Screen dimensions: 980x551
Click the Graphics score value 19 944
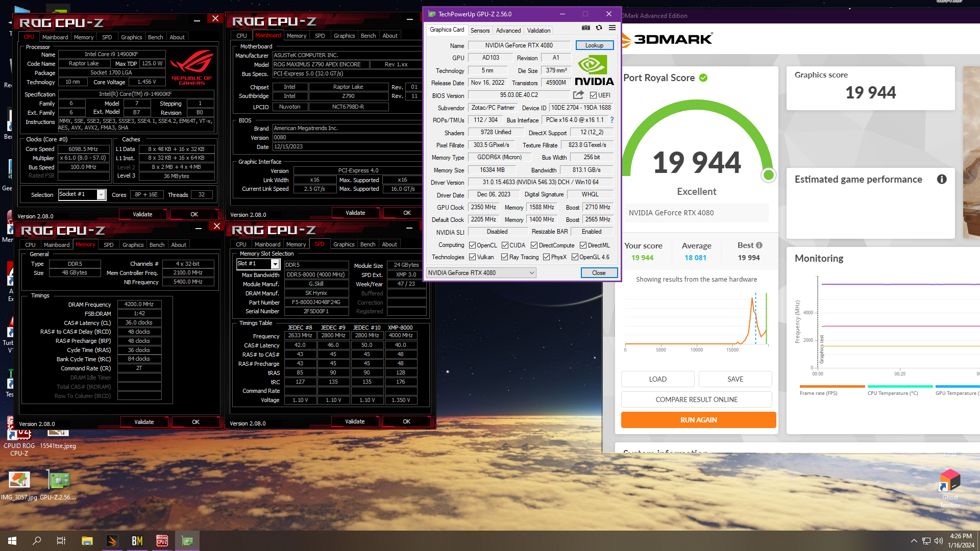click(x=870, y=92)
